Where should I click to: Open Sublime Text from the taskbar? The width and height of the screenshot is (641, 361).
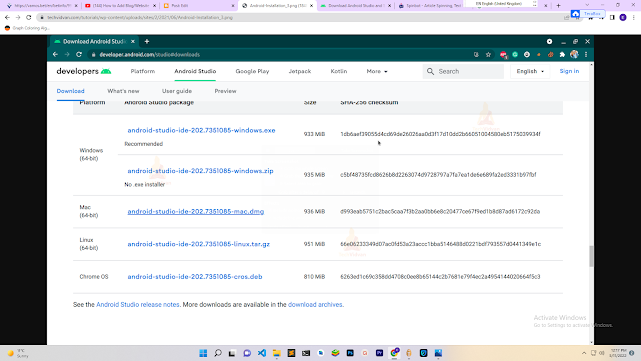pos(291,353)
